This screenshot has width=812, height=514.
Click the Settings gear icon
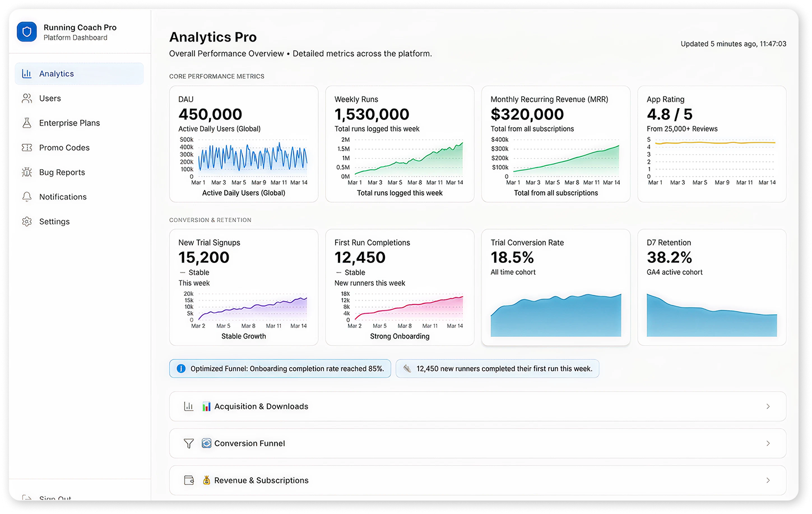pyautogui.click(x=26, y=221)
